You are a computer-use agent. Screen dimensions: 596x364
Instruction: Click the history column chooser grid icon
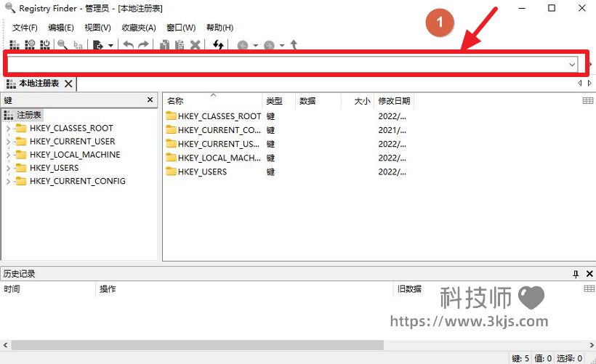(589, 288)
